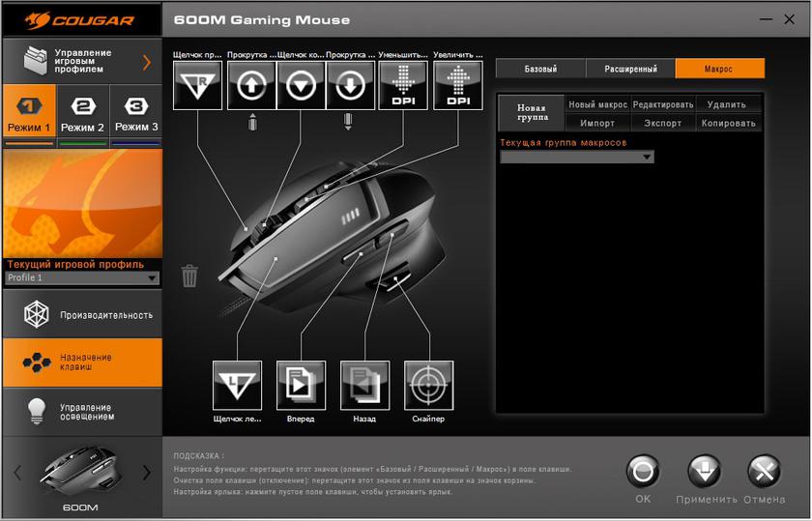
Task: Open the Расширенный tab
Action: pyautogui.click(x=630, y=69)
